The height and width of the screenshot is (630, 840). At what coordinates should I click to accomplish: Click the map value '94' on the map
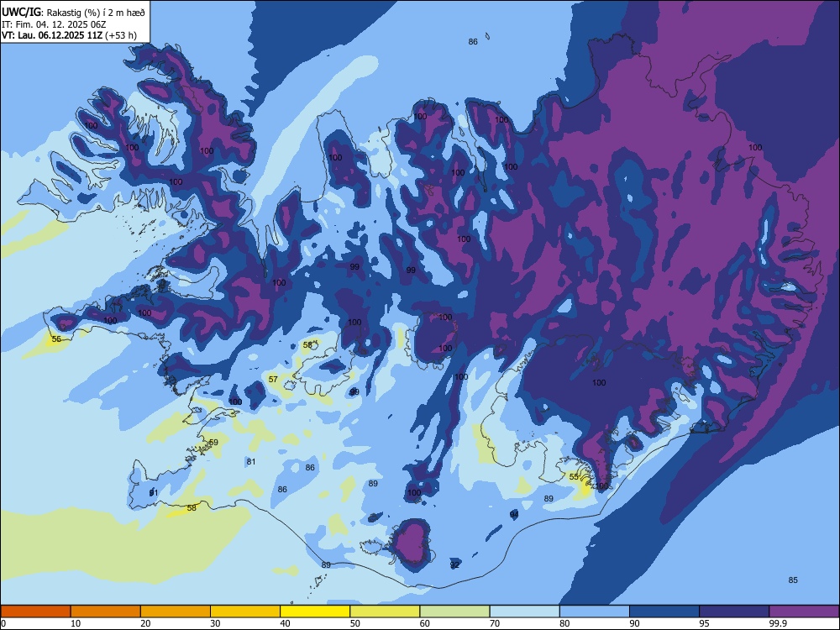click(514, 514)
